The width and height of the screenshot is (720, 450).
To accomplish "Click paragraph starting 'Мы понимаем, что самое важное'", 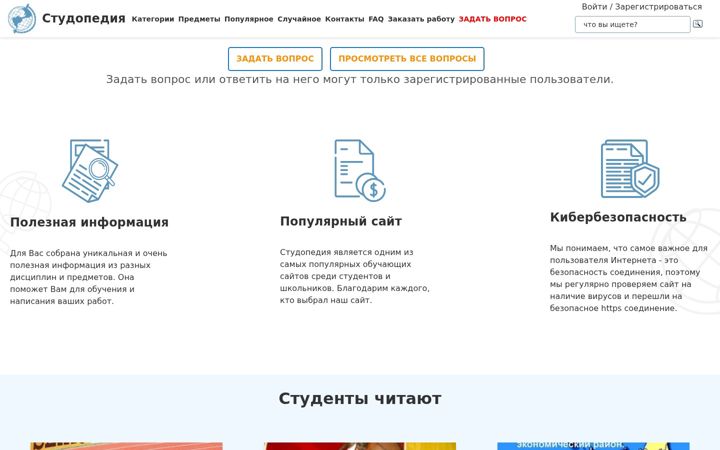I will pyautogui.click(x=629, y=278).
